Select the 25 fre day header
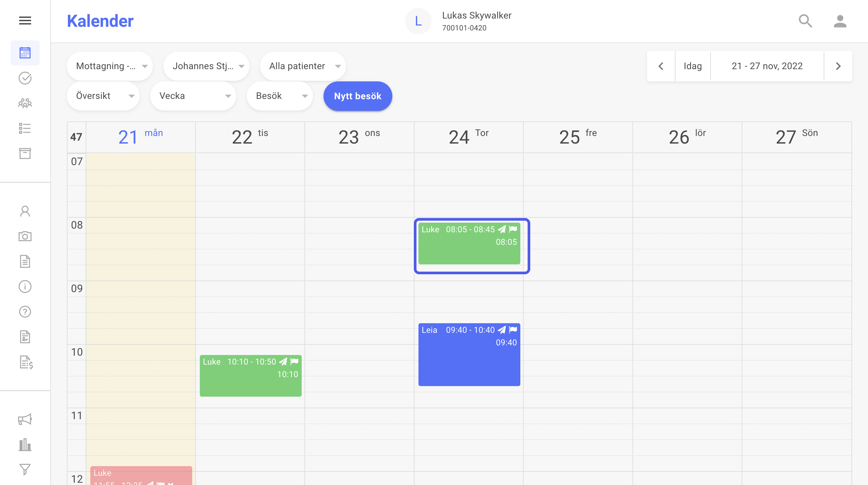The height and width of the screenshot is (485, 868). (x=578, y=137)
